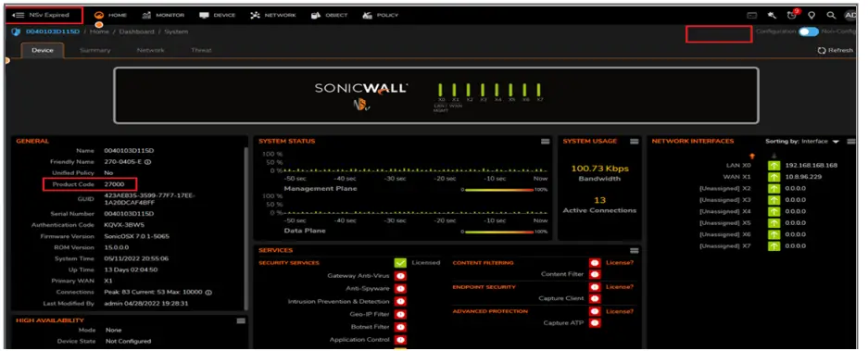Click Botnet Filter red alert icon
This screenshot has height=351, width=868.
[400, 327]
